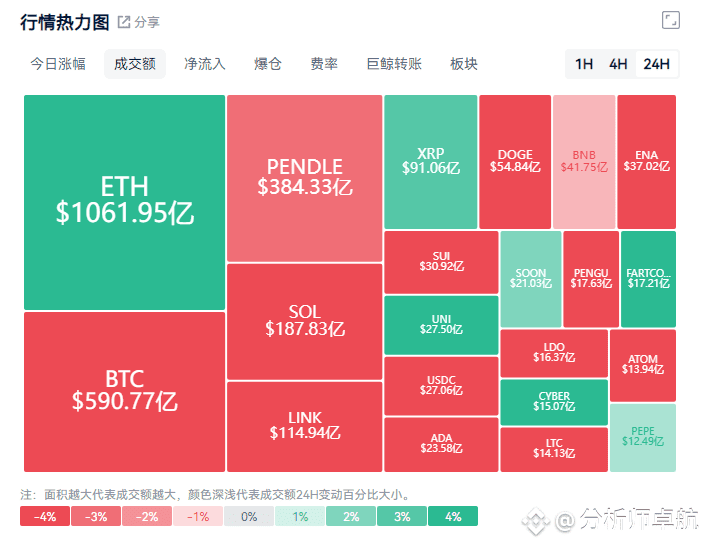
Task: Expand heatmap with the fullscreen icon
Action: tap(670, 20)
